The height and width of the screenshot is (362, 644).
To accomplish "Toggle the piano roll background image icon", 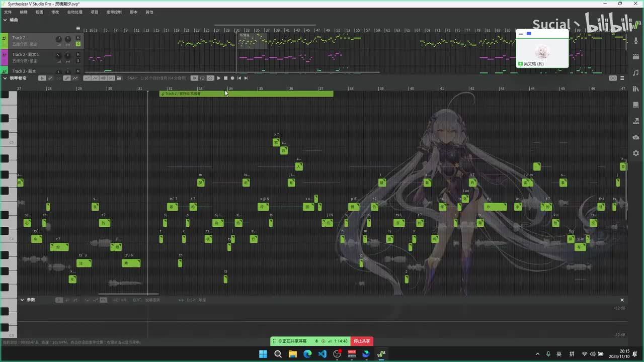I will pos(119,78).
